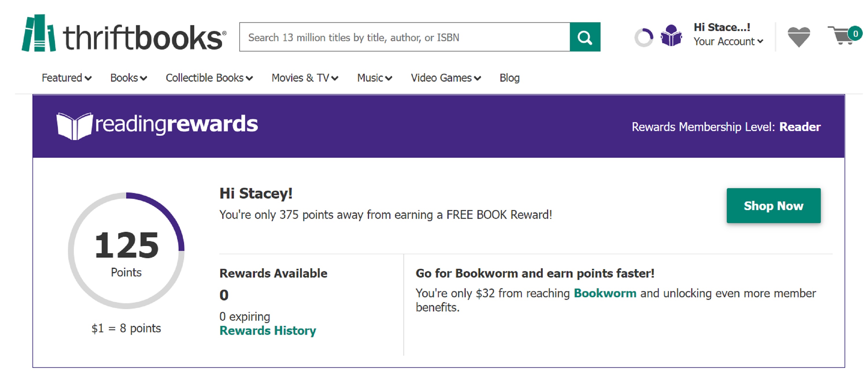Follow the Bookworm link
Viewport: 868px width, 391px height.
pyautogui.click(x=605, y=293)
